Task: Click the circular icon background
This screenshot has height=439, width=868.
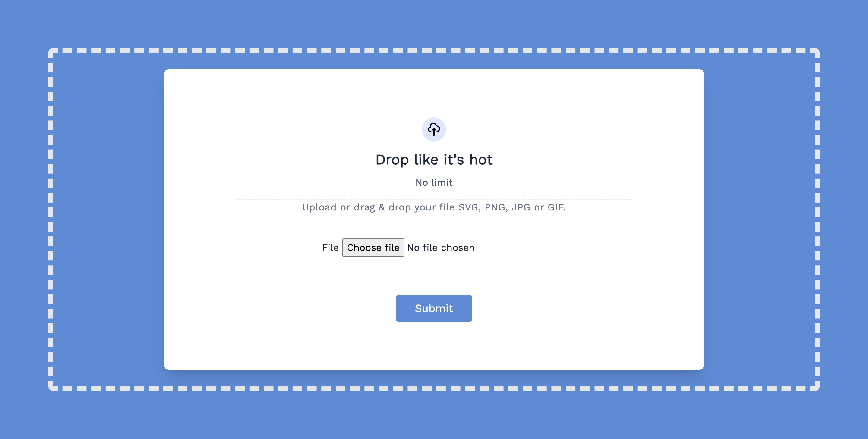Action: [x=434, y=129]
